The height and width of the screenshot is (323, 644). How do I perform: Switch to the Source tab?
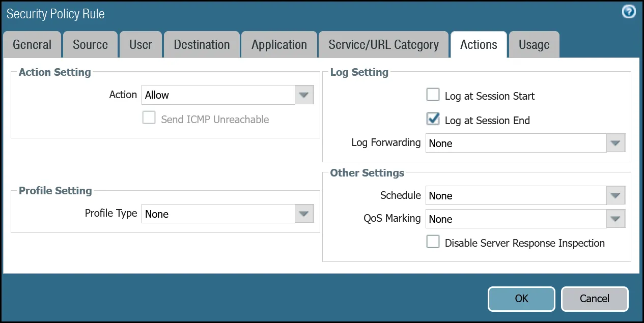pyautogui.click(x=90, y=44)
